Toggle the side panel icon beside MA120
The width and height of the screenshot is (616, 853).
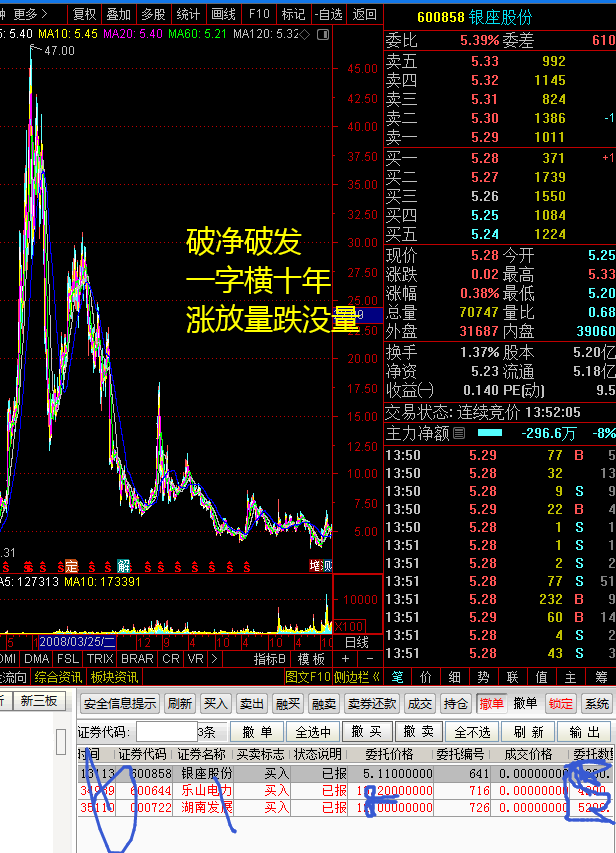click(323, 34)
